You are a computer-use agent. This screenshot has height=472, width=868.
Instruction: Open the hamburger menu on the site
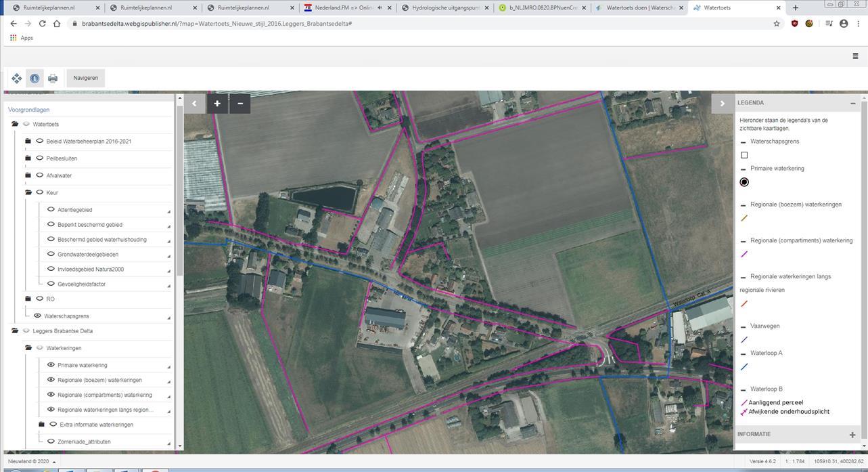click(x=855, y=56)
